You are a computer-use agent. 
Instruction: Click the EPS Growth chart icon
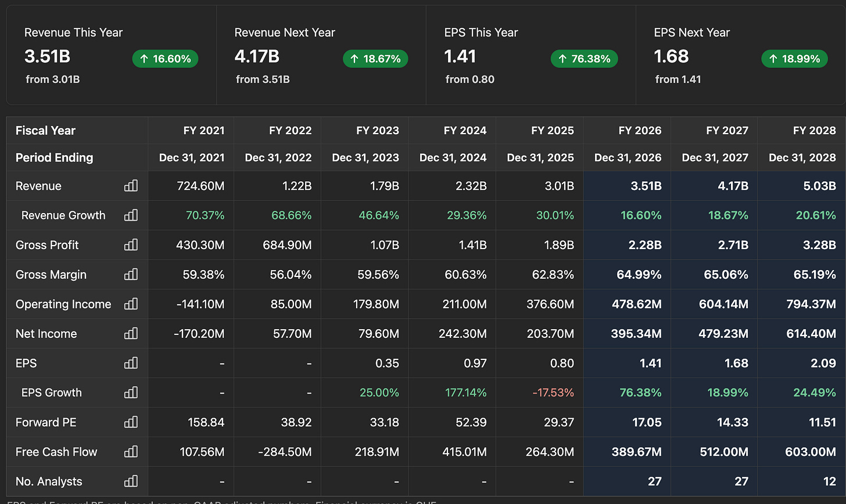[131, 393]
